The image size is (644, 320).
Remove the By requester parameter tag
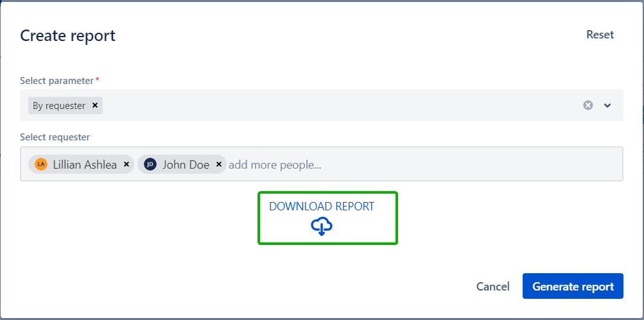(x=95, y=106)
